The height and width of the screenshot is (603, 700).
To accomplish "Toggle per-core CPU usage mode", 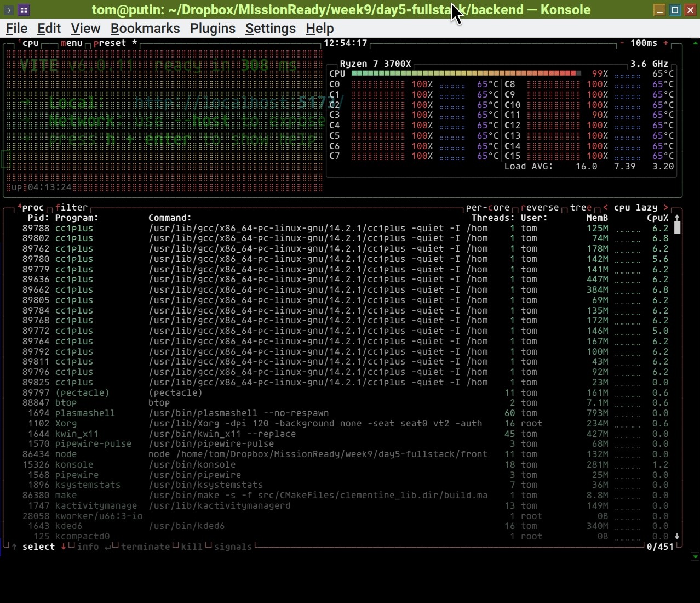I will coord(487,207).
